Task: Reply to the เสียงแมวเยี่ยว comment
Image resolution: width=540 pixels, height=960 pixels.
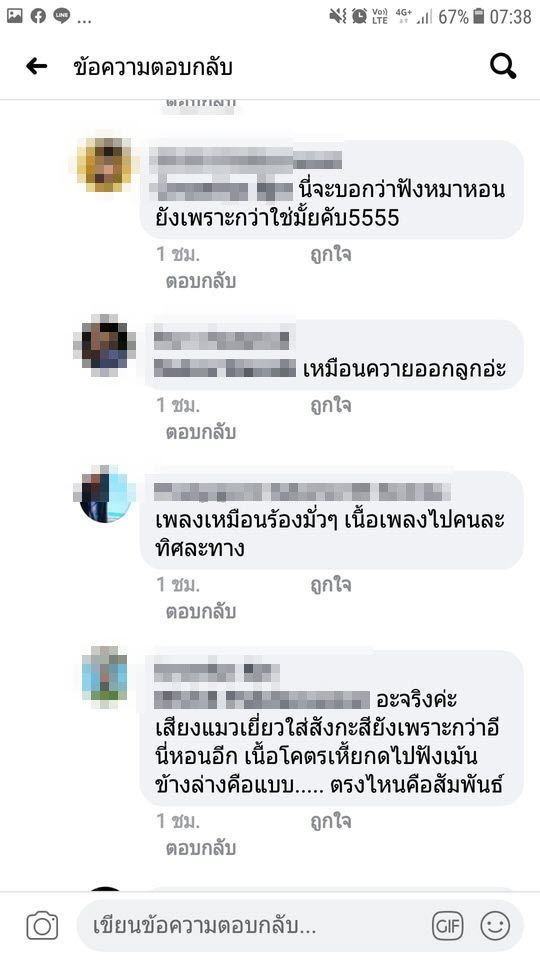Action: click(x=201, y=848)
